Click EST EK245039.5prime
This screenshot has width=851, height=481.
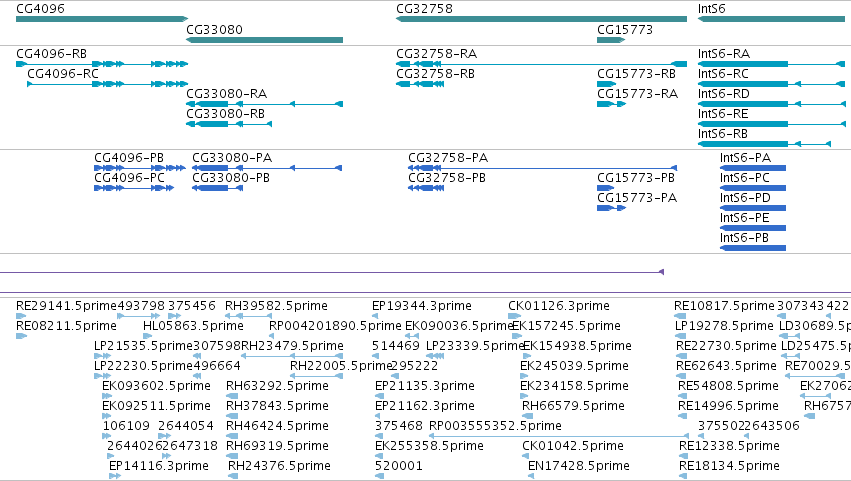coord(524,376)
